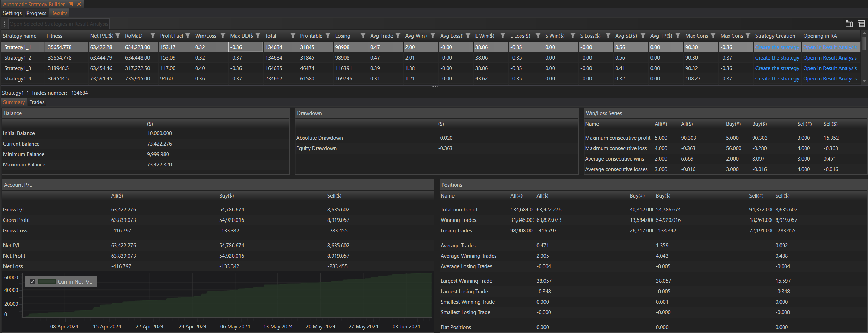This screenshot has height=333, width=868.
Task: Select the Strategy1_2 row
Action: click(18, 58)
